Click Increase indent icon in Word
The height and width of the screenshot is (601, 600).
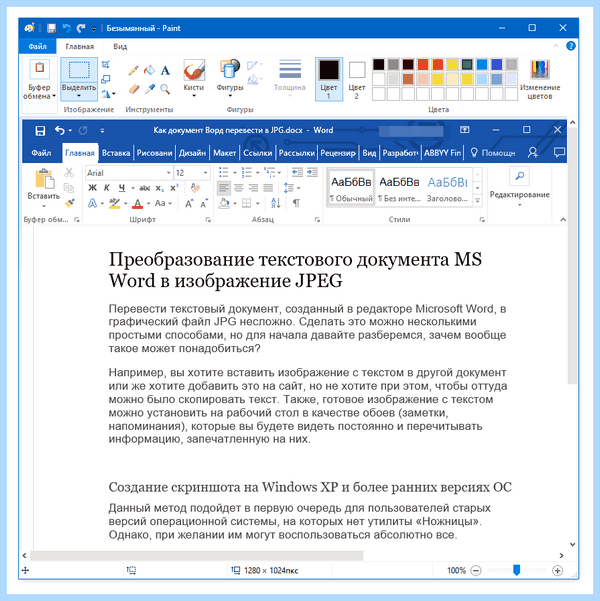tap(312, 172)
